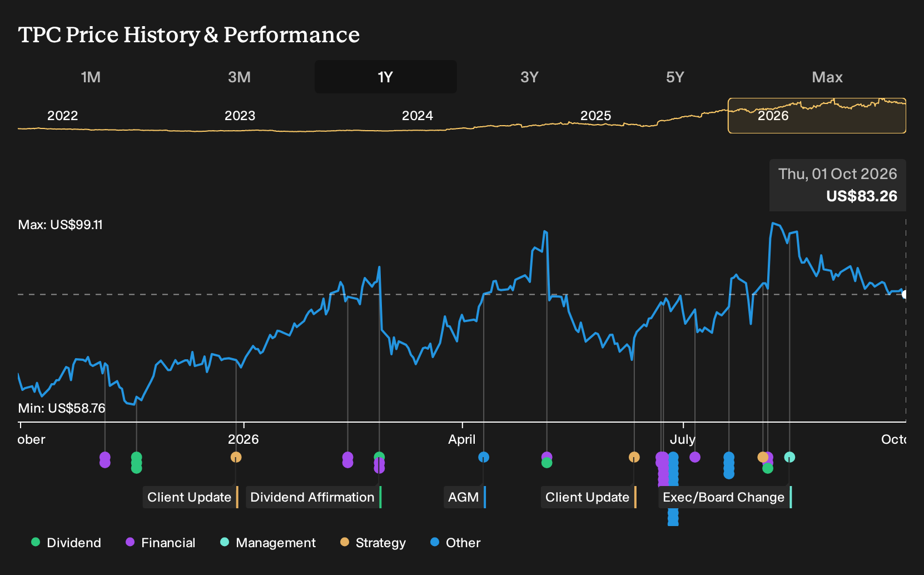This screenshot has height=575, width=924.
Task: Click the white current-price dot at the line's end
Action: 905,294
